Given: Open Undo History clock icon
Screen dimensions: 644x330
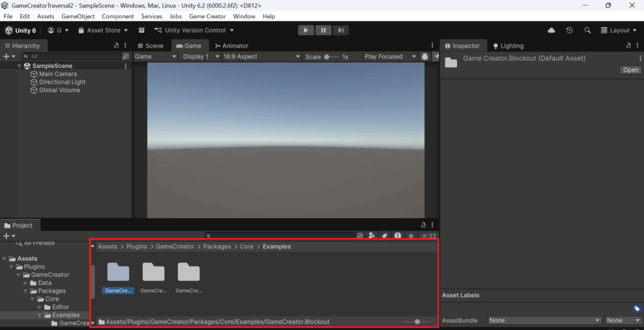Looking at the screenshot, I should coord(569,30).
